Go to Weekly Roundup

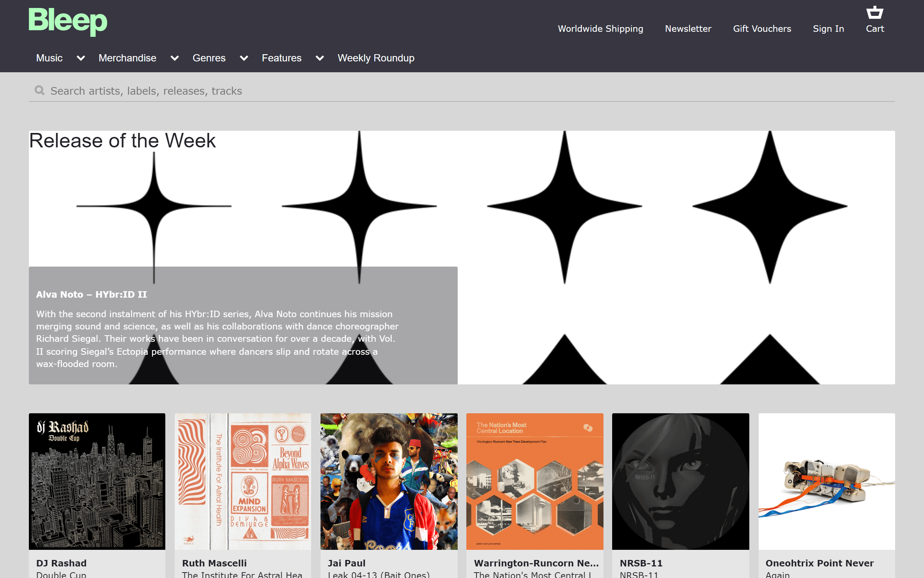[376, 58]
